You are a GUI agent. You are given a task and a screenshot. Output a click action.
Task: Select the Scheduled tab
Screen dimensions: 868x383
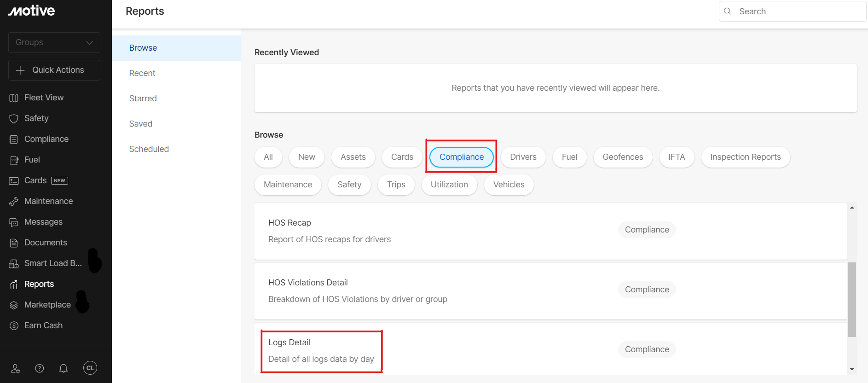(x=176, y=149)
